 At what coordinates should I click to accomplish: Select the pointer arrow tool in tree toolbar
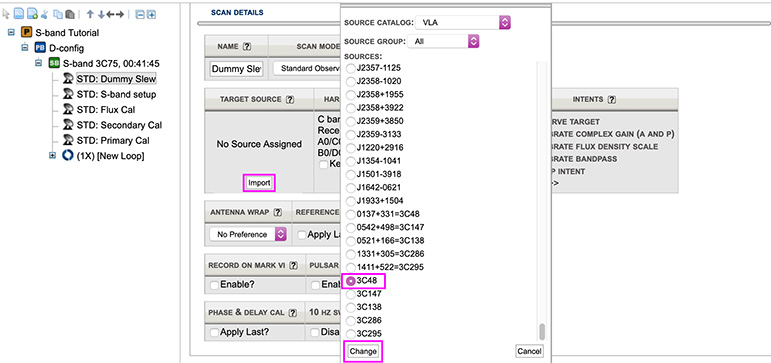(x=6, y=14)
